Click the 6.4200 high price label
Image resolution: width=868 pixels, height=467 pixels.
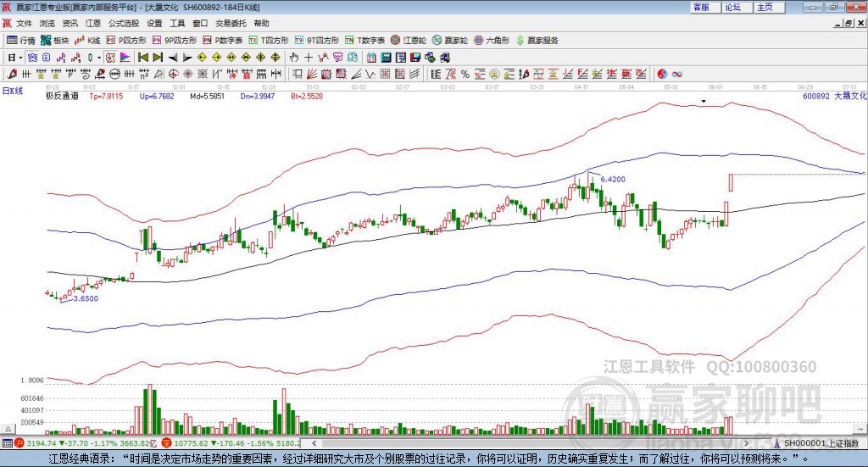613,180
